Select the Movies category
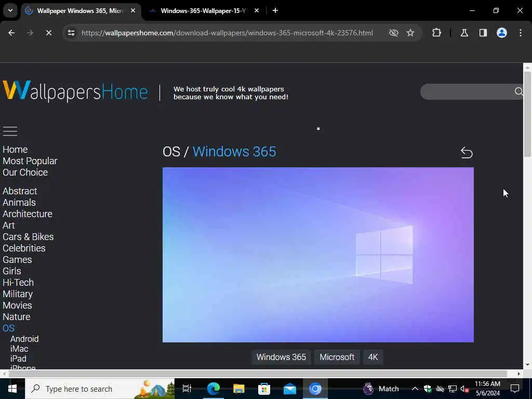The width and height of the screenshot is (532, 399). [x=17, y=305]
